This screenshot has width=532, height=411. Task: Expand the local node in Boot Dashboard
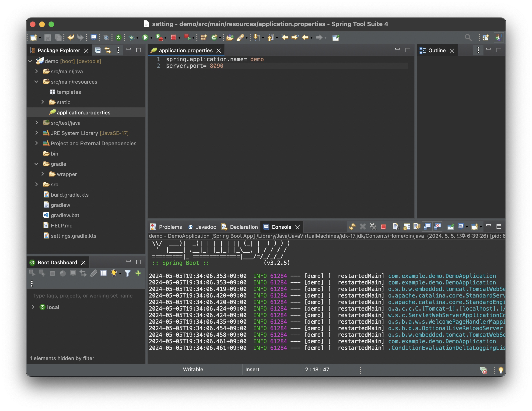33,307
